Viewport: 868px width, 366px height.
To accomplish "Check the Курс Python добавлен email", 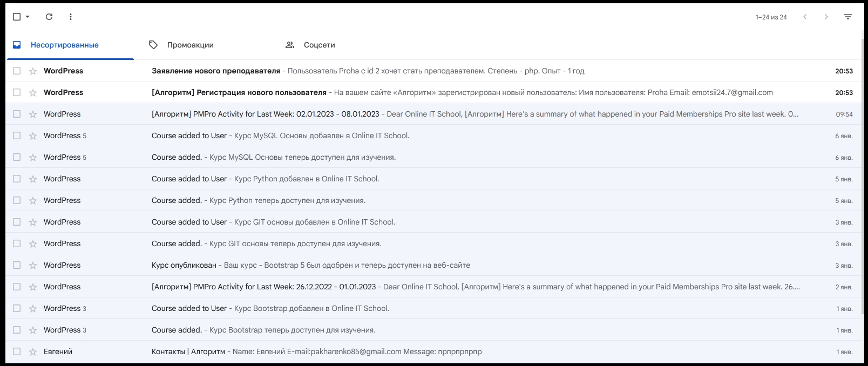I will point(17,179).
